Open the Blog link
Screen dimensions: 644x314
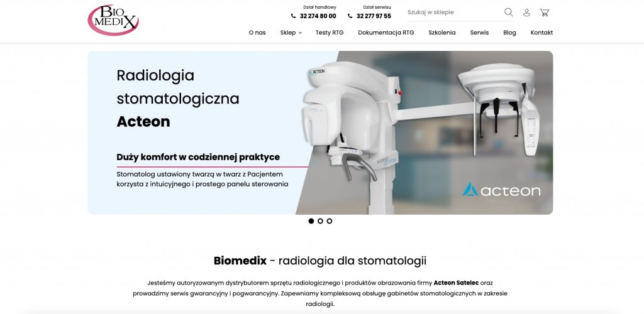(509, 33)
